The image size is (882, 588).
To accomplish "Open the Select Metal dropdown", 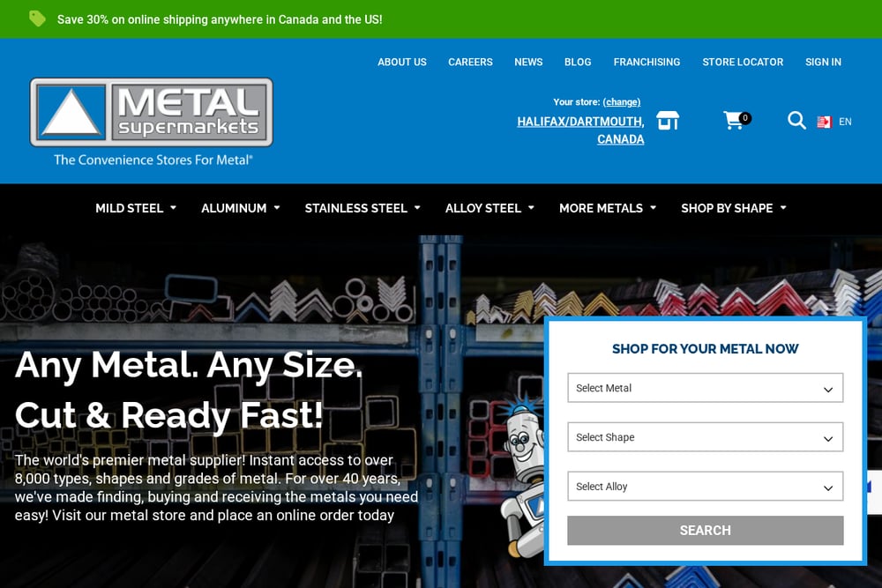I will 705,388.
